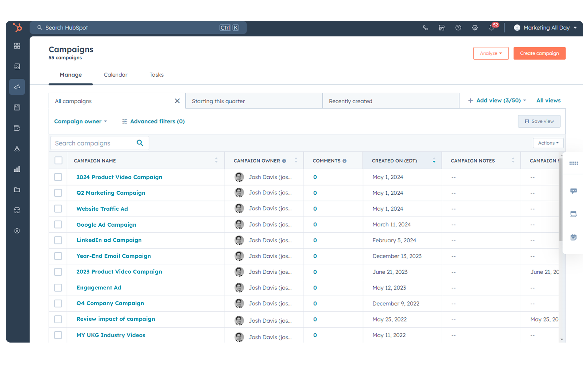Open the dotted grid icon in right panel
Viewport: 588px width, 368px height.
[x=574, y=163]
